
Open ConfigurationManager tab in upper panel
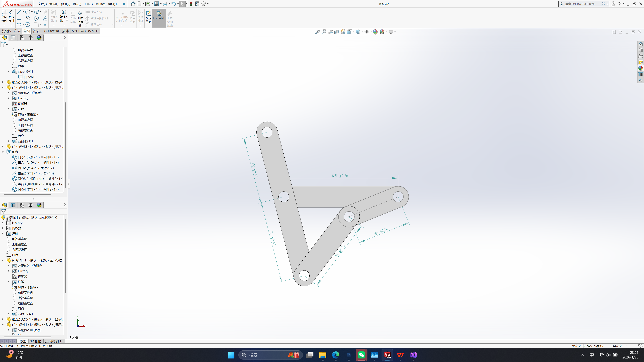pyautogui.click(x=22, y=38)
